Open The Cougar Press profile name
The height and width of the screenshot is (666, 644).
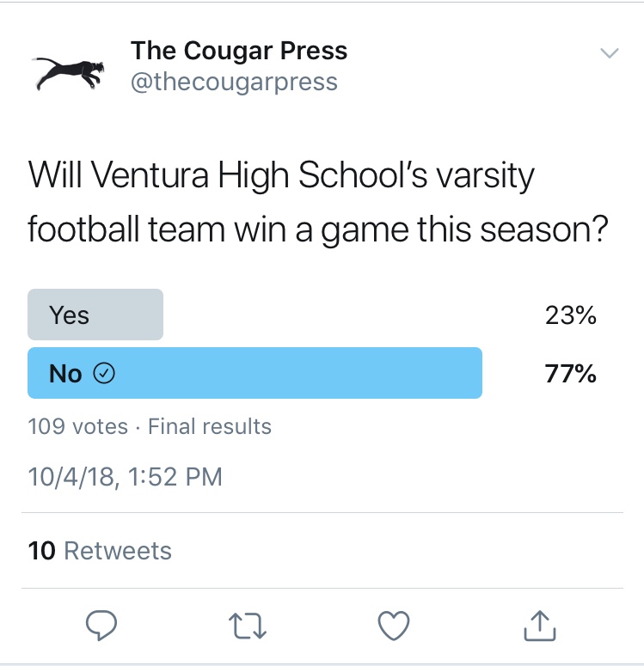point(239,51)
